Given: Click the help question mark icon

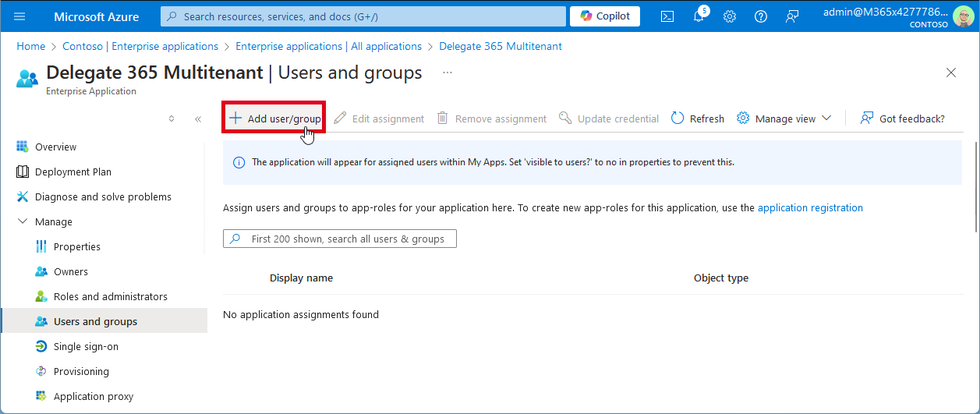Looking at the screenshot, I should coord(761,16).
